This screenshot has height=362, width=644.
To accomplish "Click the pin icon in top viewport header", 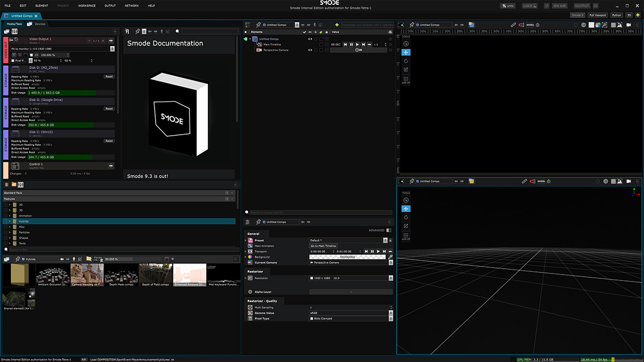I will (412, 25).
